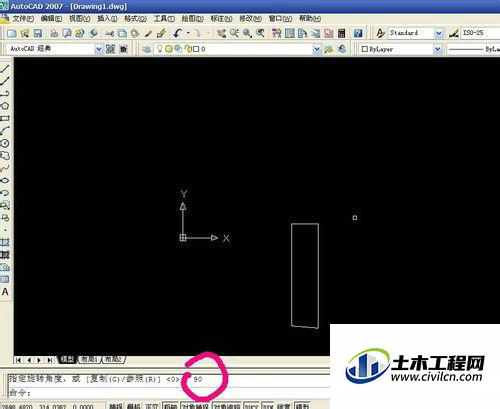Select the Table tool
500x409 pixels.
[x=5, y=279]
